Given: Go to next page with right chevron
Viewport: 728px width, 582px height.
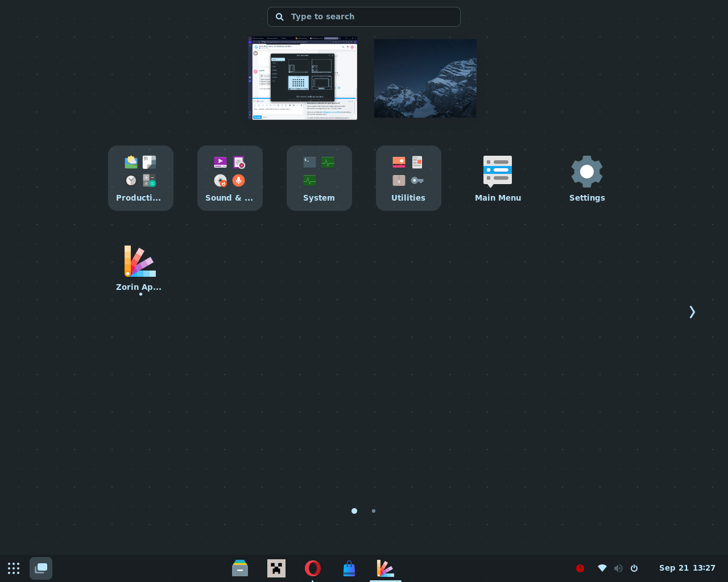Looking at the screenshot, I should pos(692,312).
